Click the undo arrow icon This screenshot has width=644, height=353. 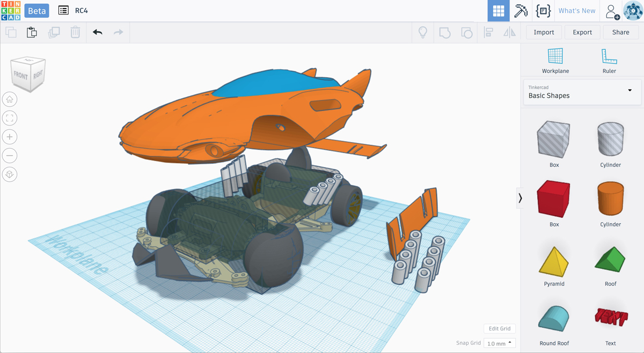[x=97, y=32]
